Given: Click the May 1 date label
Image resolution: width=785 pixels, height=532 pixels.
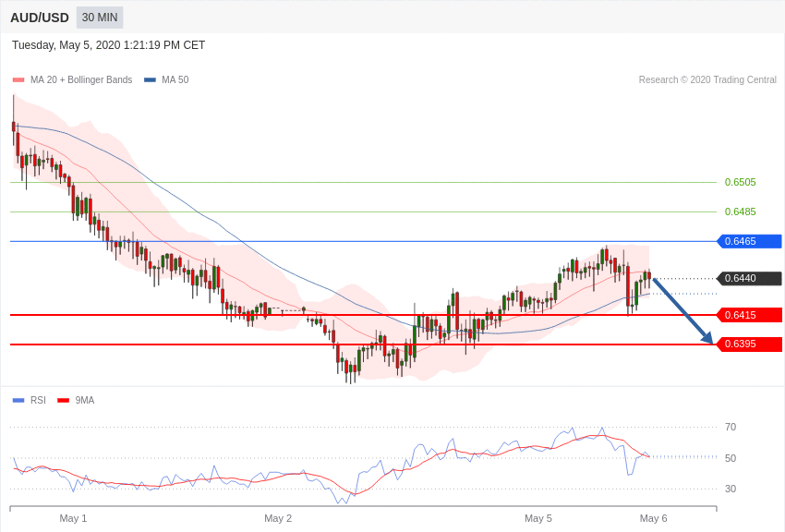Looking at the screenshot, I should [73, 518].
